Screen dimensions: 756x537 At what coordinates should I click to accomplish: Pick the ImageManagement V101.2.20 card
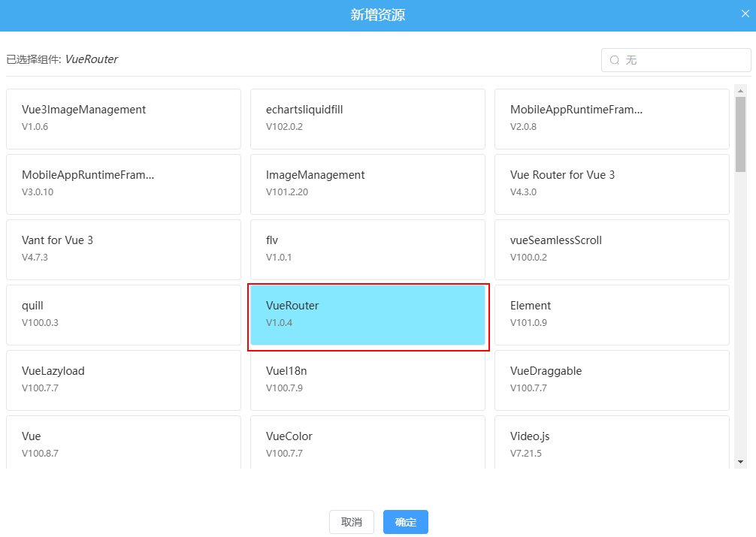tap(368, 185)
